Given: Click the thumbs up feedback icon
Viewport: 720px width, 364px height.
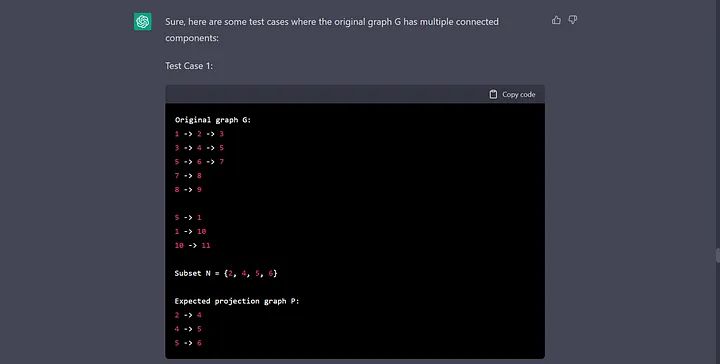Looking at the screenshot, I should pos(556,20).
